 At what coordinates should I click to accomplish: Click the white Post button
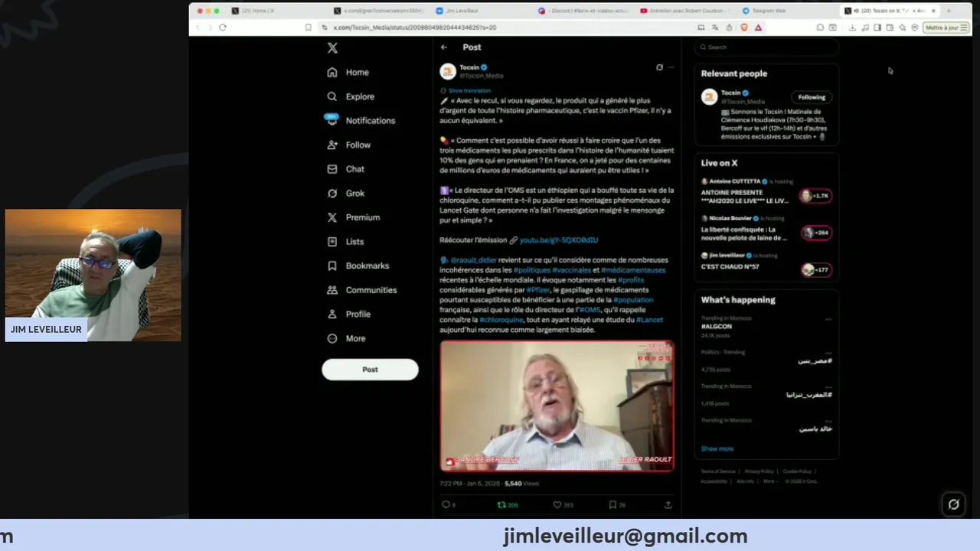click(370, 370)
